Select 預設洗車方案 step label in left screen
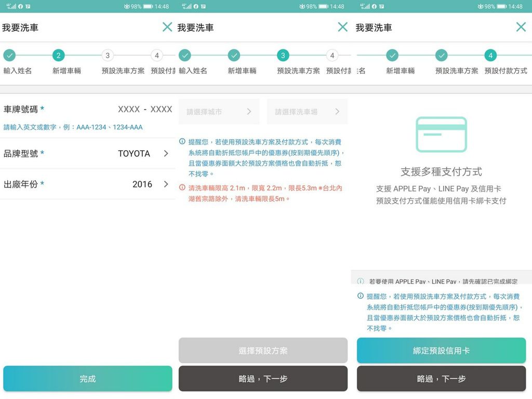 (123, 71)
